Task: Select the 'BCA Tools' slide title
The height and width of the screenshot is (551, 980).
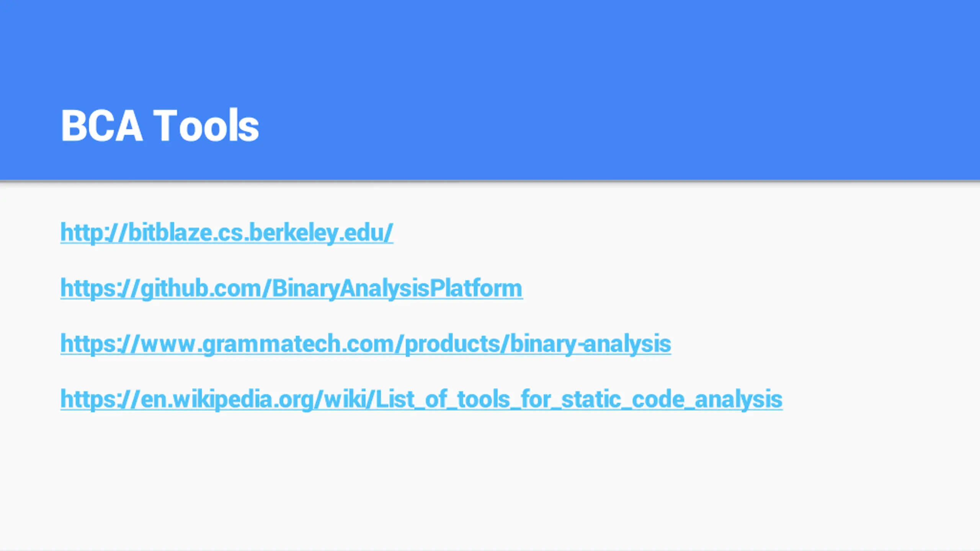Action: [x=160, y=126]
